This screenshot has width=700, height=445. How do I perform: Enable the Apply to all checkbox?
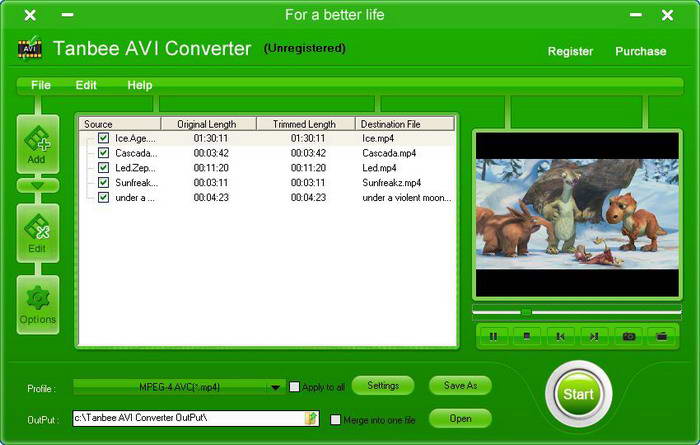pyautogui.click(x=294, y=387)
